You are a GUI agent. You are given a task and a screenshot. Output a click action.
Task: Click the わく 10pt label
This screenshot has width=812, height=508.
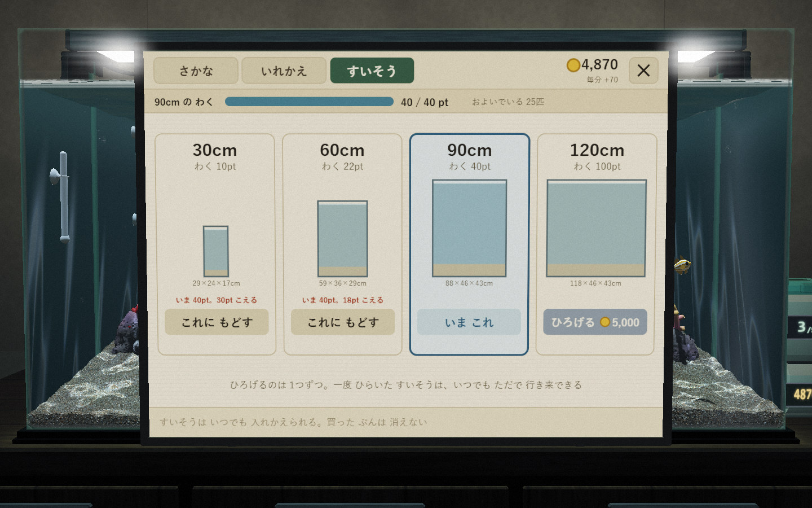tap(215, 167)
